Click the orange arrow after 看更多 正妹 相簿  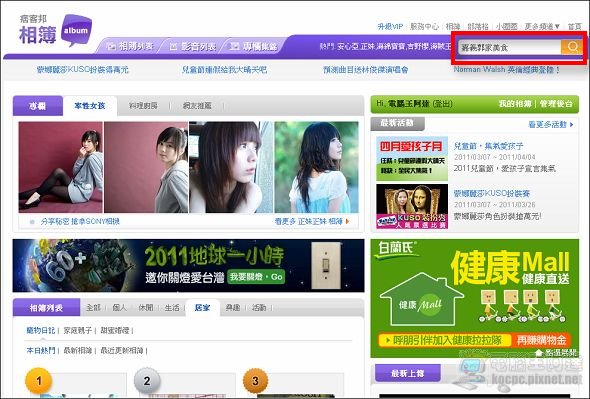pos(347,221)
